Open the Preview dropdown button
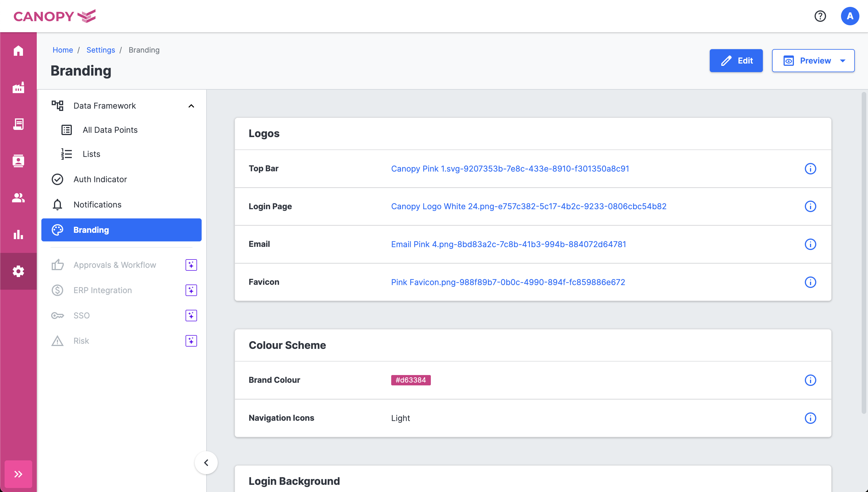 click(x=813, y=60)
